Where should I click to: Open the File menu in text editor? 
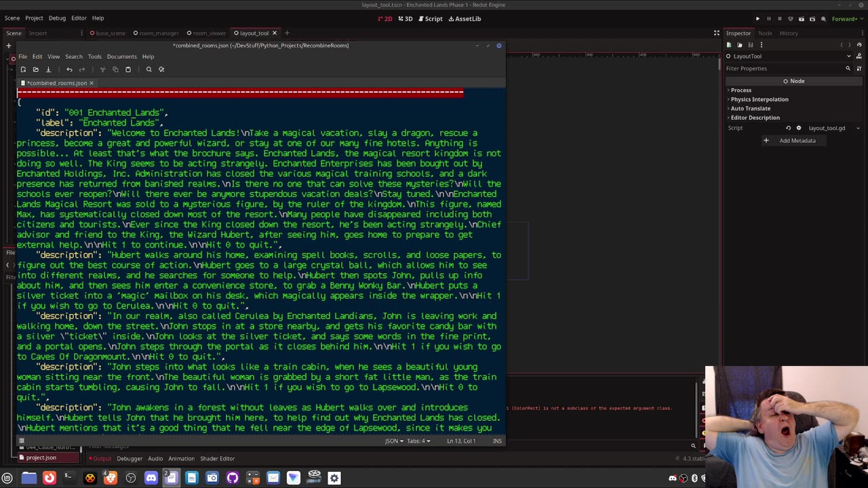click(22, 56)
